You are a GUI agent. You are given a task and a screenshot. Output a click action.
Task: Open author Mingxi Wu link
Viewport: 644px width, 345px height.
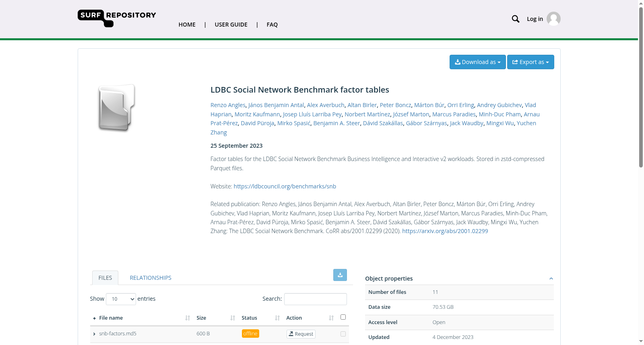pyautogui.click(x=500, y=123)
